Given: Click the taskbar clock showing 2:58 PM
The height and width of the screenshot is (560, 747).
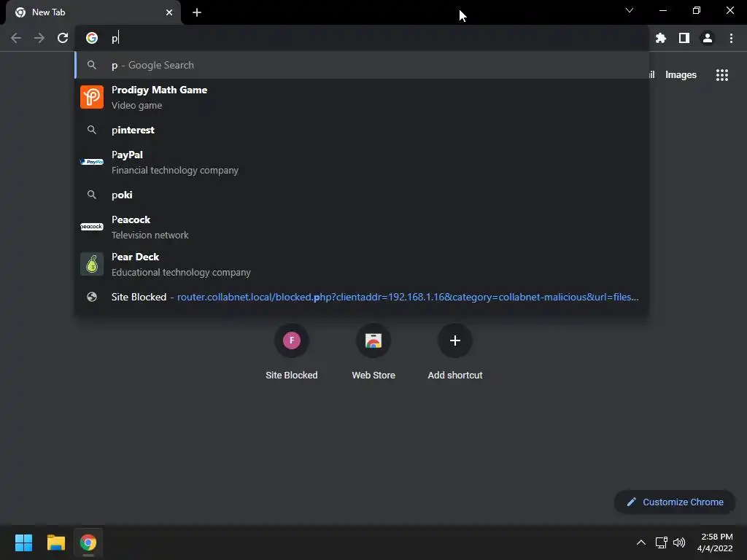Looking at the screenshot, I should coord(715,542).
